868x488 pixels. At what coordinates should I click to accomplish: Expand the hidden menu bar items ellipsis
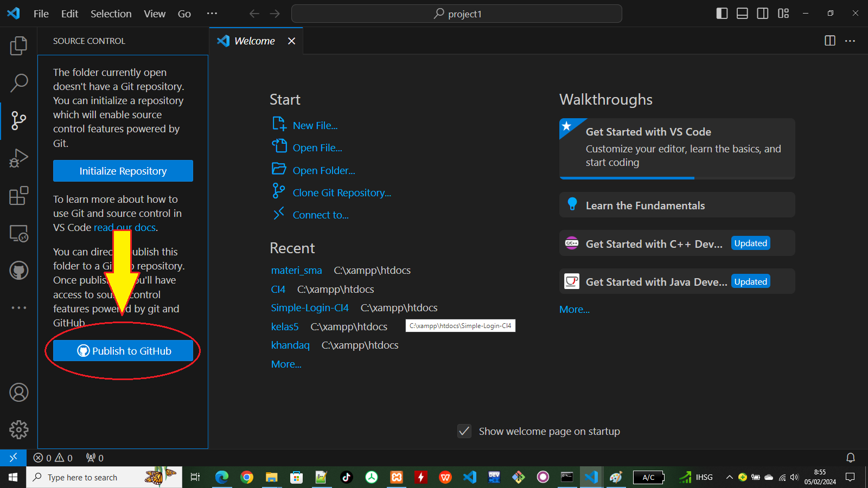[212, 14]
